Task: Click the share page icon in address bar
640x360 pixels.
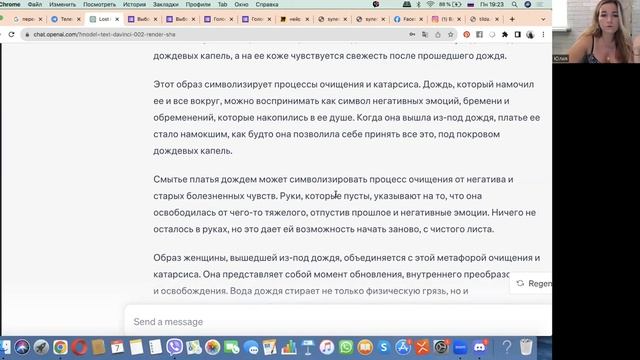Action: [x=438, y=35]
